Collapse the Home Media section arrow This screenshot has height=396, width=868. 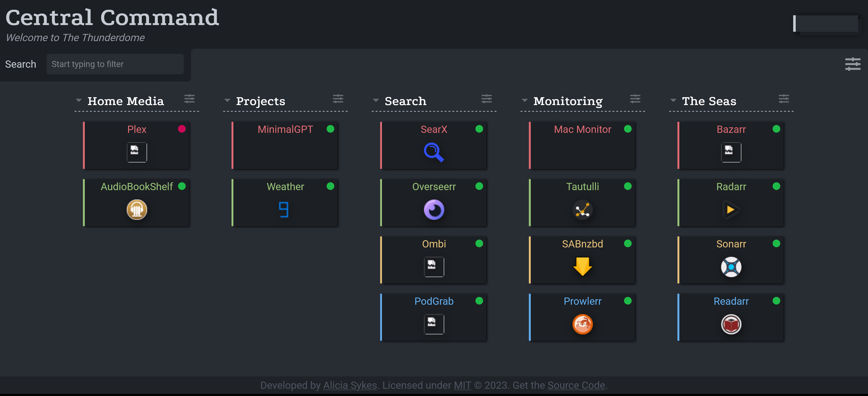[x=79, y=101]
